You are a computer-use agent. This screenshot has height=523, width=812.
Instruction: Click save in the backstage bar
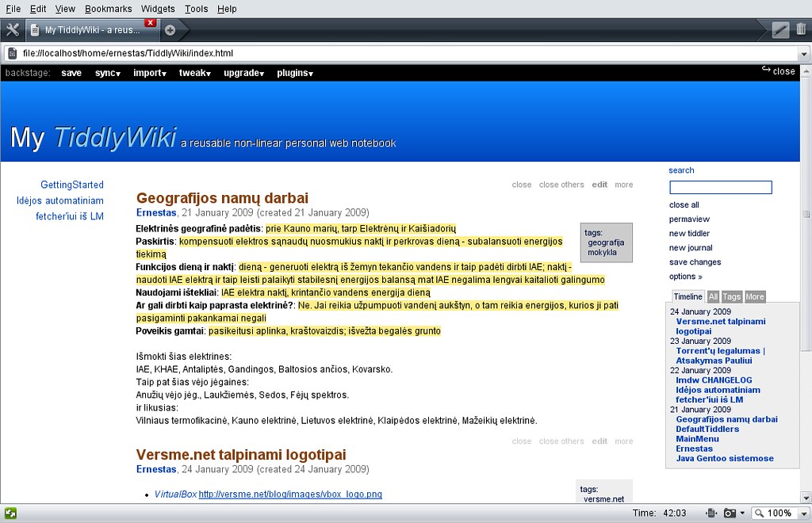[x=71, y=73]
